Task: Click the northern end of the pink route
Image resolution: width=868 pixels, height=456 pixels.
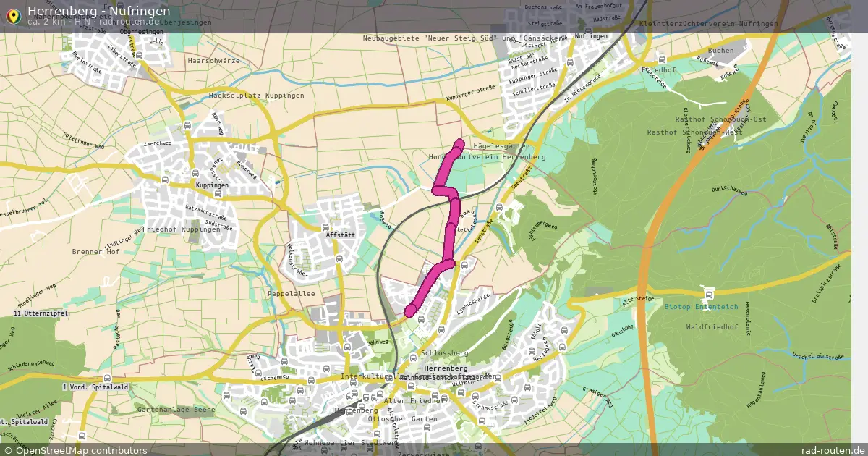Action: [459, 142]
